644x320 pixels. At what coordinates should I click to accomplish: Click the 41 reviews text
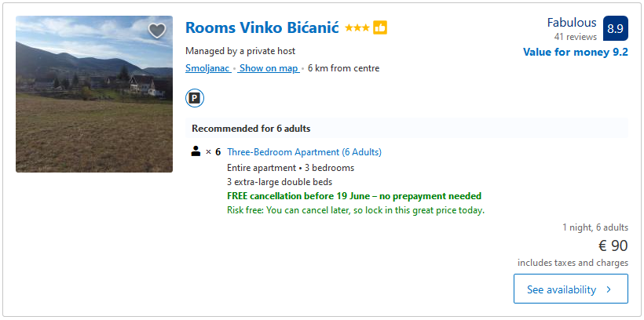click(x=575, y=37)
